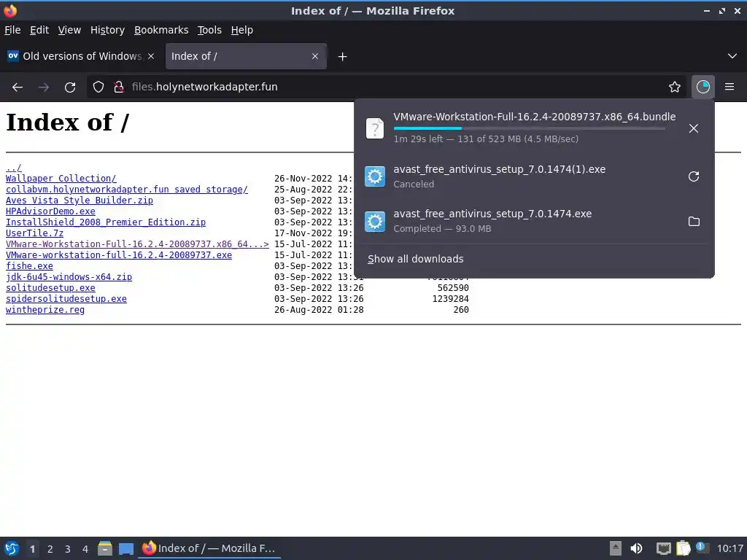Screen dimensions: 747x560
Task: Open the Edit menu
Action: [39, 30]
